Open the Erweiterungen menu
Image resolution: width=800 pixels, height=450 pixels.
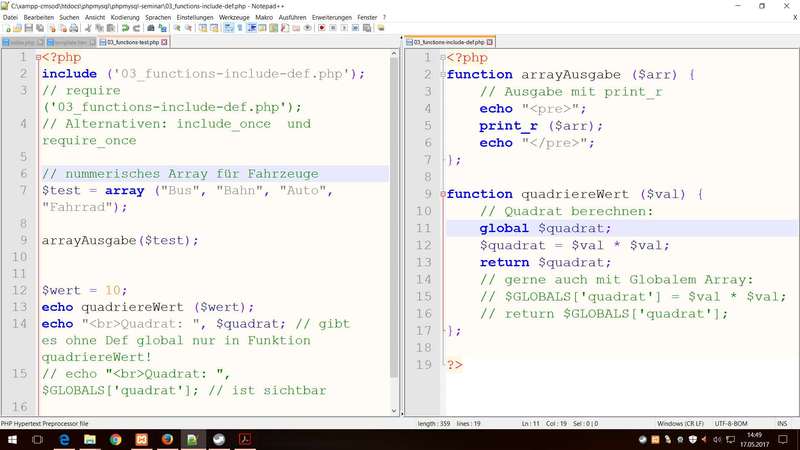coord(332,17)
